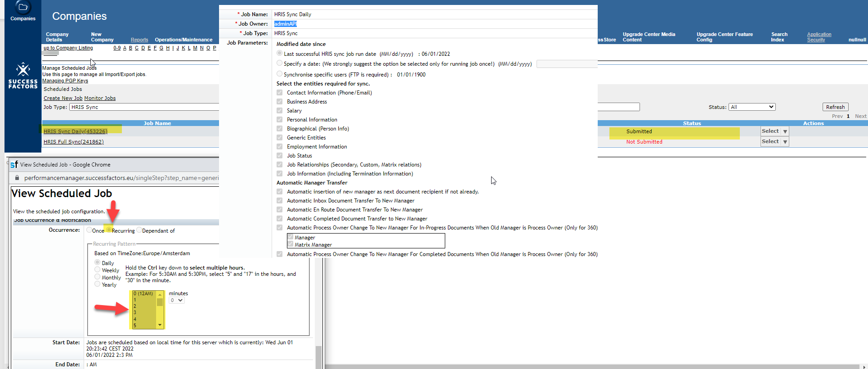Open the minutes dropdown
Screen dimensions: 868x369
pos(177,300)
